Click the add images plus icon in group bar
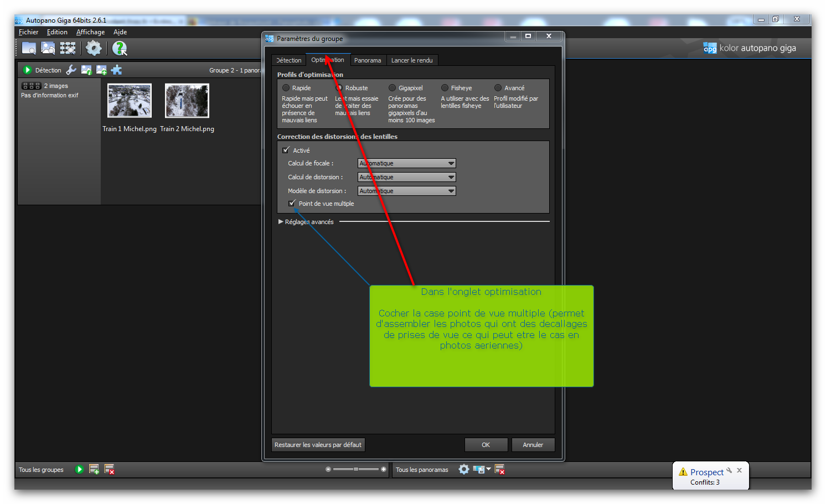 (101, 70)
